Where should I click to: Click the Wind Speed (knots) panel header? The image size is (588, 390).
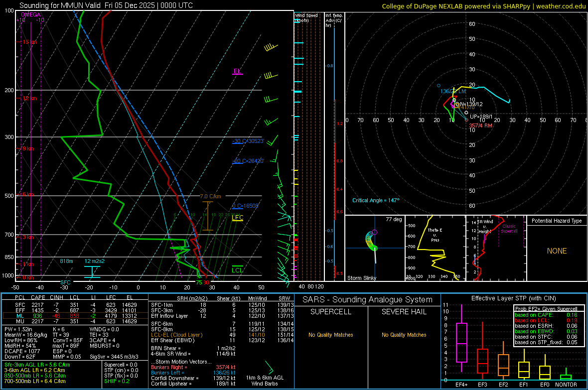click(x=306, y=17)
